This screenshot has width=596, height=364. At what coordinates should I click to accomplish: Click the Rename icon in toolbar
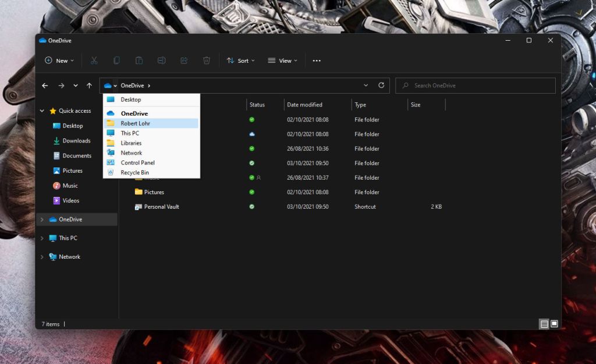coord(162,60)
